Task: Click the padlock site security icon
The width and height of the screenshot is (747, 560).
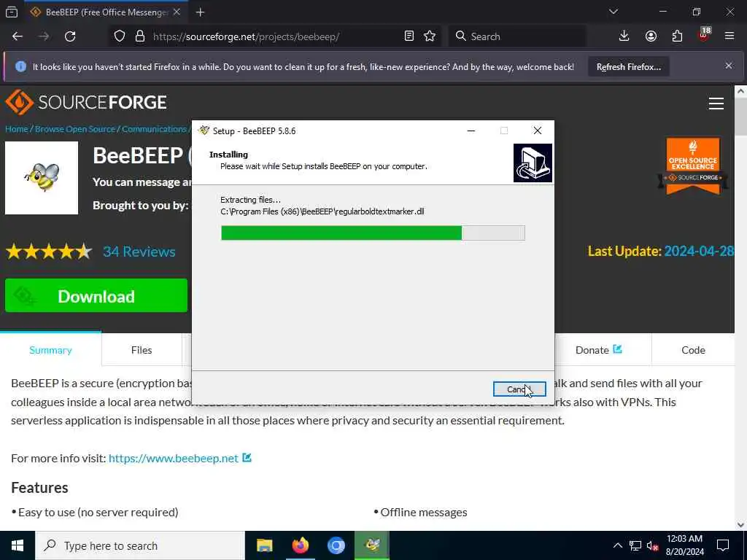Action: pyautogui.click(x=139, y=36)
